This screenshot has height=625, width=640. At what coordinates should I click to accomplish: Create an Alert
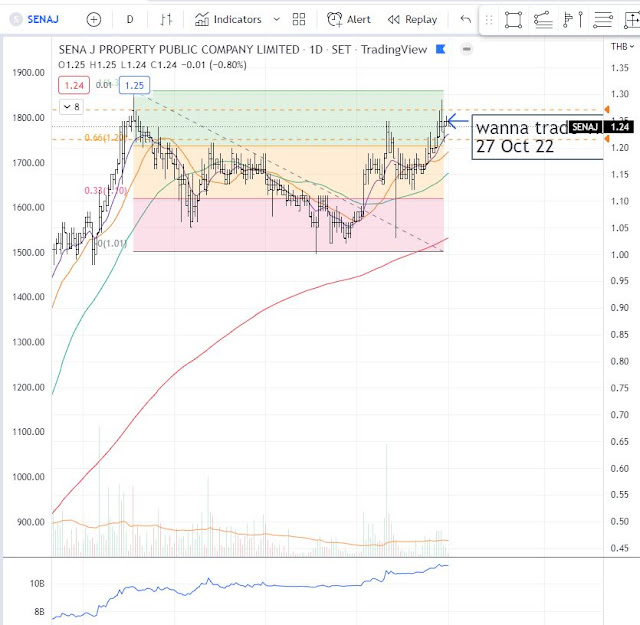[349, 19]
